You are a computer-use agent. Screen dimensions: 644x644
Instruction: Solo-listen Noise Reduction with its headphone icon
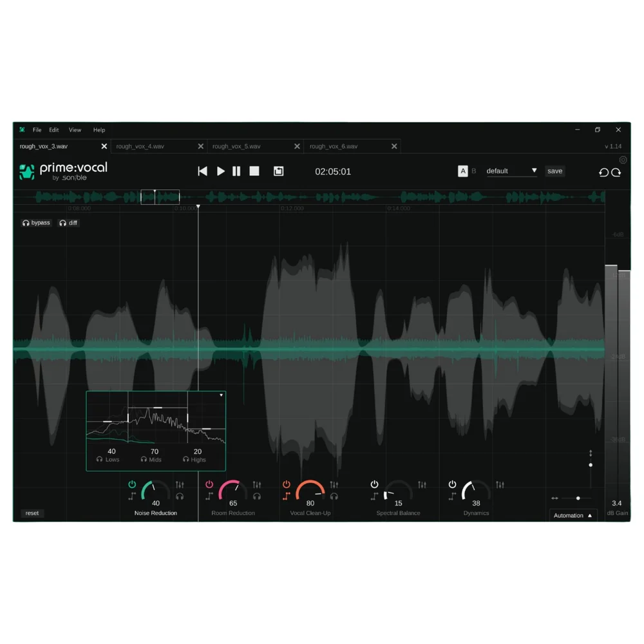[180, 496]
